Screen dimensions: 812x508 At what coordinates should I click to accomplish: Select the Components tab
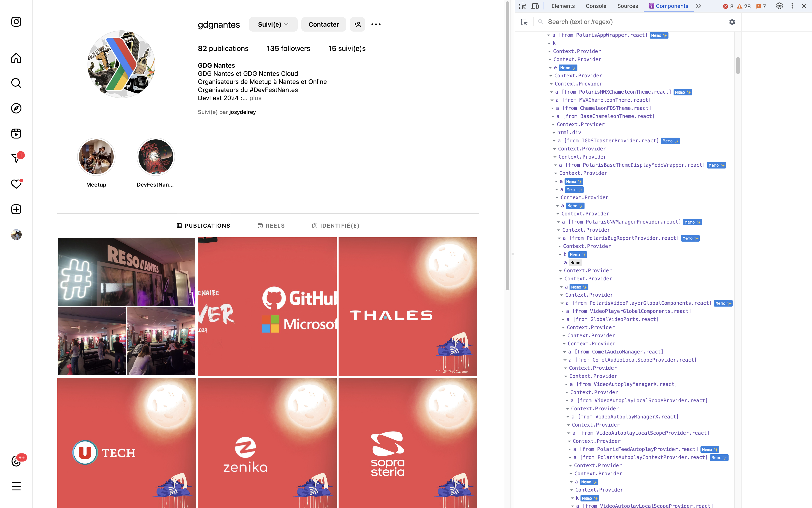pos(669,6)
